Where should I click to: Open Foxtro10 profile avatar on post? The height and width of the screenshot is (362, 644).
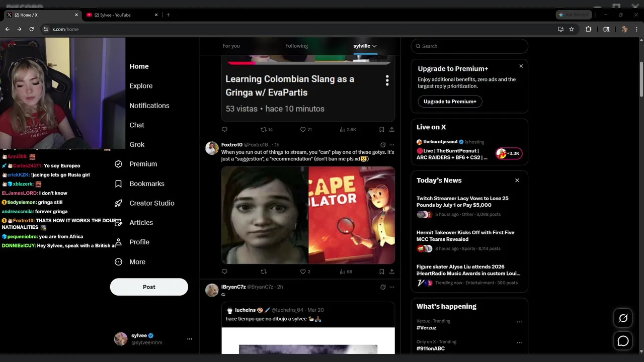coord(212,148)
